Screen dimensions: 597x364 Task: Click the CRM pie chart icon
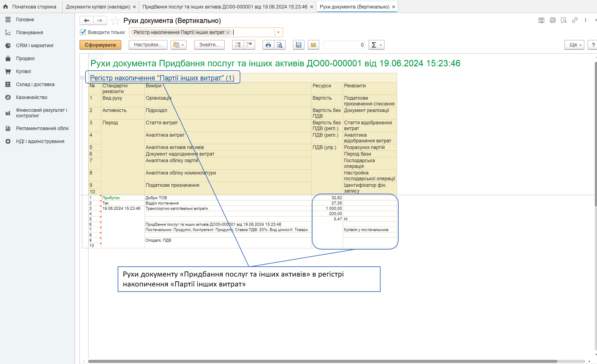[x=8, y=45]
